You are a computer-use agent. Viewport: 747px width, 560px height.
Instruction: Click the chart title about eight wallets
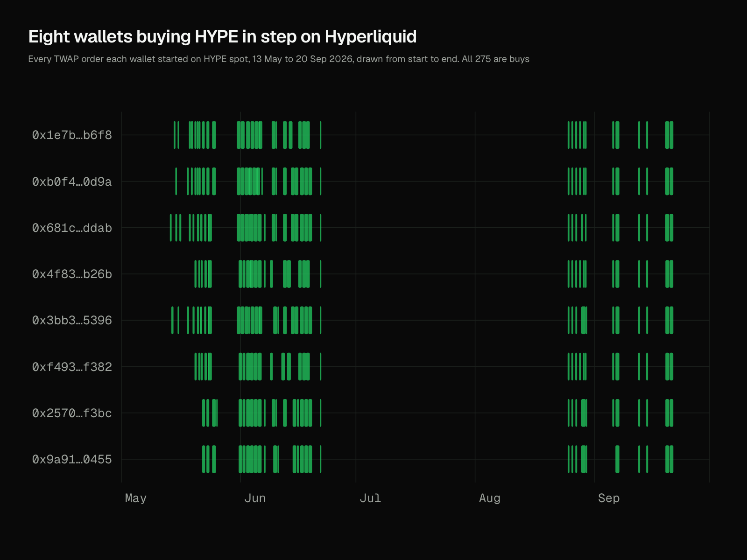pyautogui.click(x=222, y=36)
